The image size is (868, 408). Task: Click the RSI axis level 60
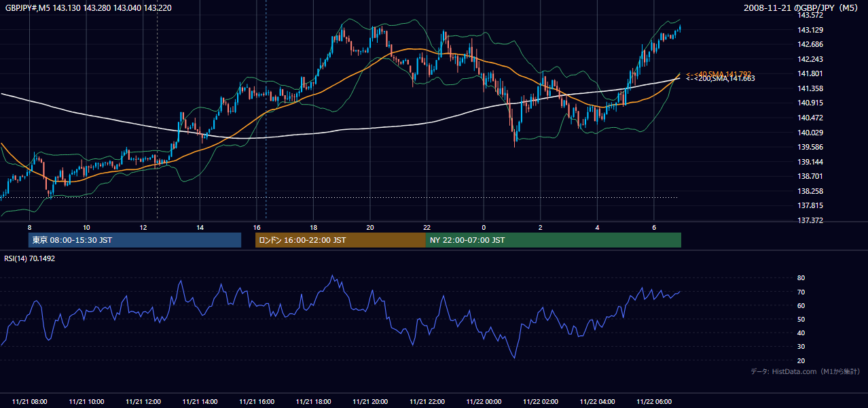click(x=801, y=306)
